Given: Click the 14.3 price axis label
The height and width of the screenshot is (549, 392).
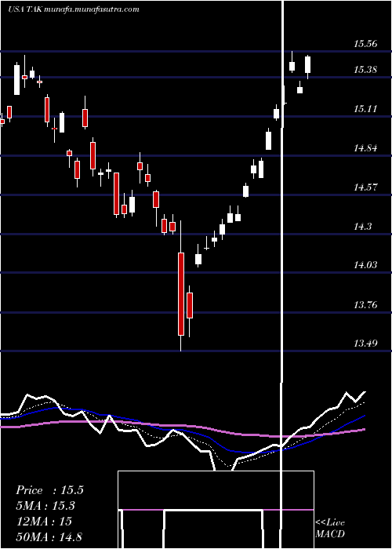Looking at the screenshot, I should [x=362, y=227].
